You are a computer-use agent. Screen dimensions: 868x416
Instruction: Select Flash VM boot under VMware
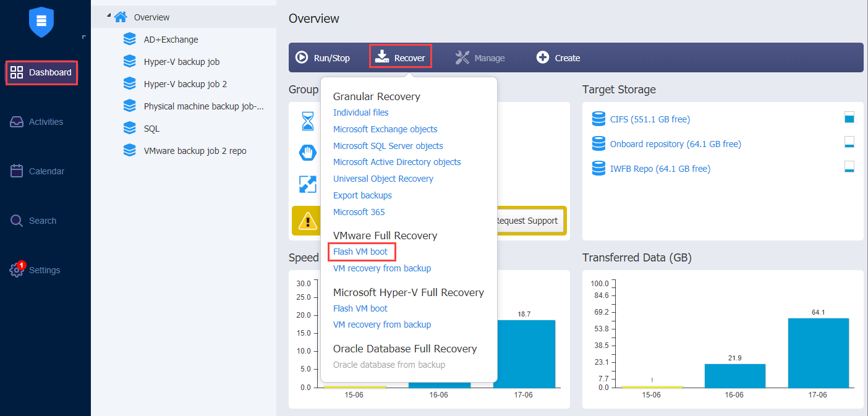click(360, 252)
